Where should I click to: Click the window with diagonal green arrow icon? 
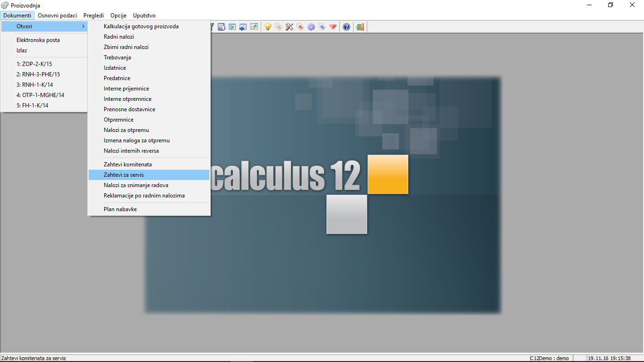coord(254,27)
